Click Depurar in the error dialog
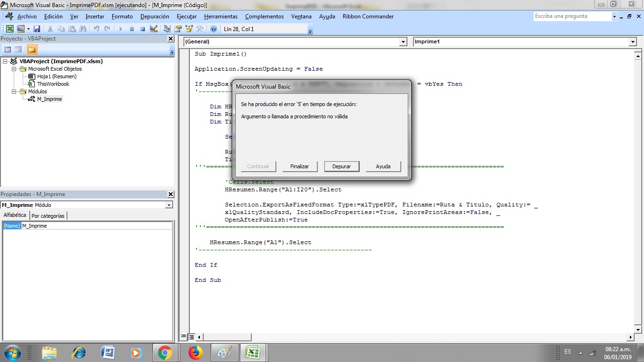Viewport: 644px width, 362px height. tap(341, 166)
